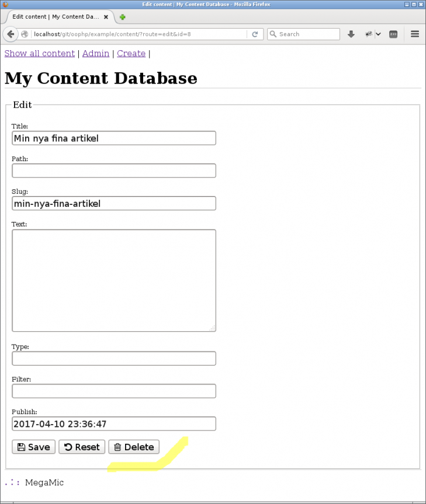Click the Title input field
The image size is (426, 504).
(114, 138)
